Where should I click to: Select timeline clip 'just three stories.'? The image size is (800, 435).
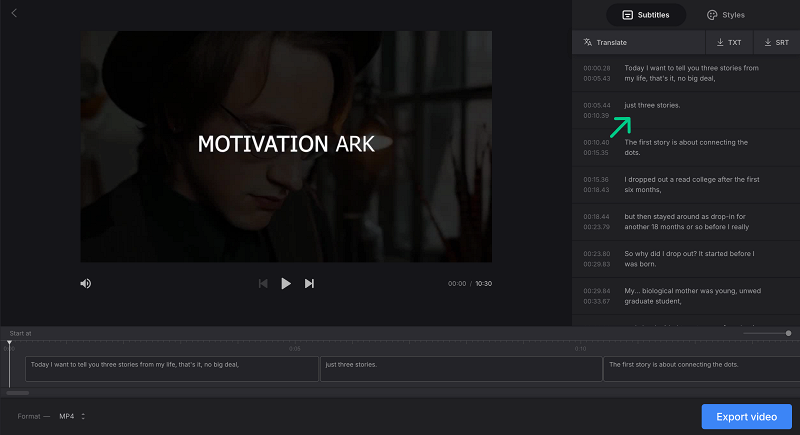tap(461, 369)
